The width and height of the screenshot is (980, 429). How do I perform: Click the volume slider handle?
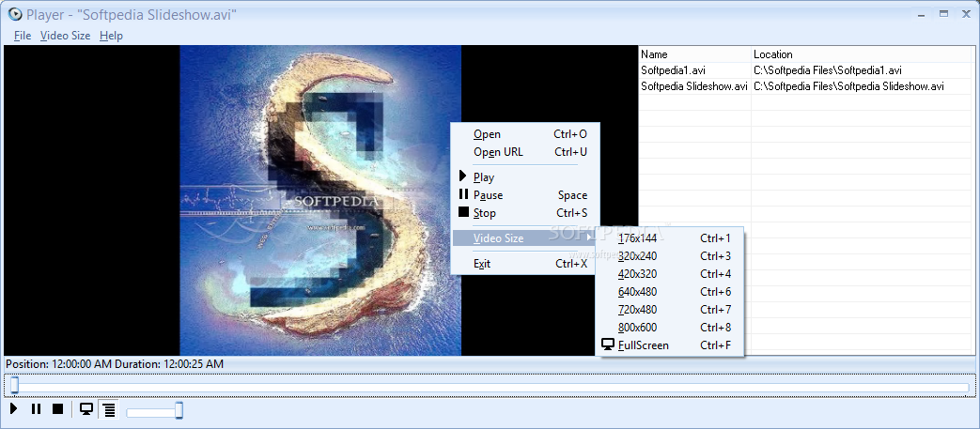click(179, 410)
